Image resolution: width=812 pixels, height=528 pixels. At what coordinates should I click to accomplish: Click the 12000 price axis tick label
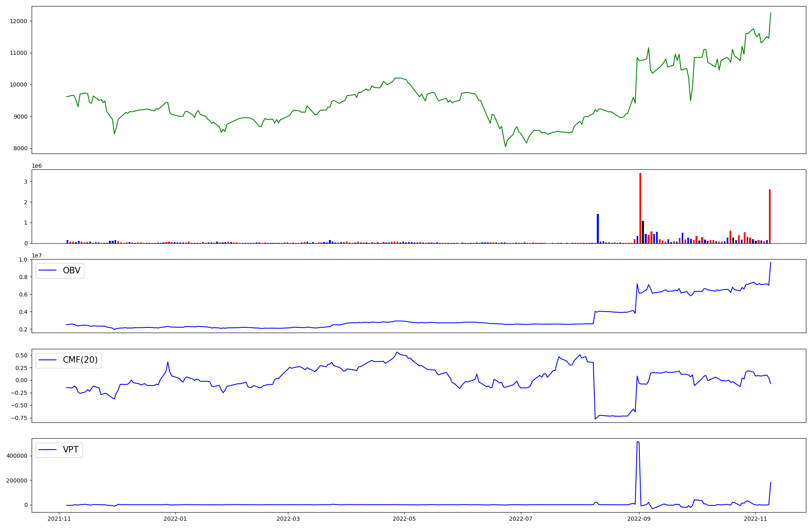[18, 21]
